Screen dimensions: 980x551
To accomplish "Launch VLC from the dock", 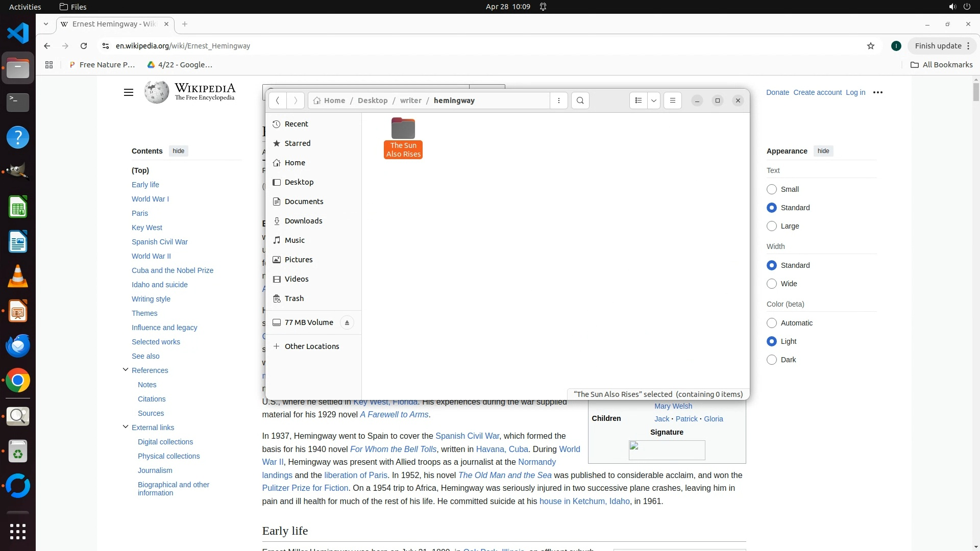I will 18,277.
